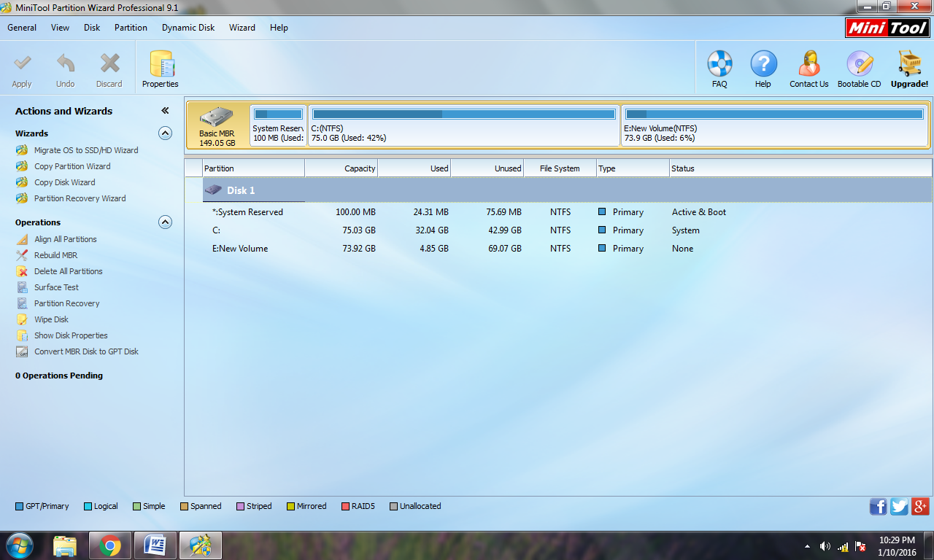Click the Align All Partitions icon
The image size is (934, 560).
(x=22, y=239)
